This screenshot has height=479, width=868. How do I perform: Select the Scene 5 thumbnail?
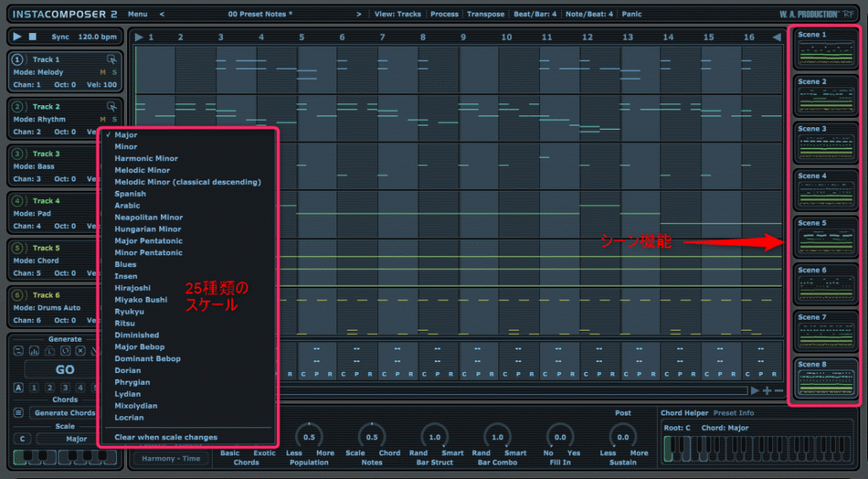pyautogui.click(x=826, y=237)
